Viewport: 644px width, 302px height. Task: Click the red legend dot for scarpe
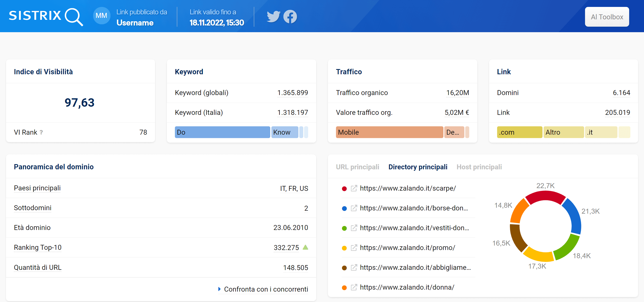tap(344, 189)
